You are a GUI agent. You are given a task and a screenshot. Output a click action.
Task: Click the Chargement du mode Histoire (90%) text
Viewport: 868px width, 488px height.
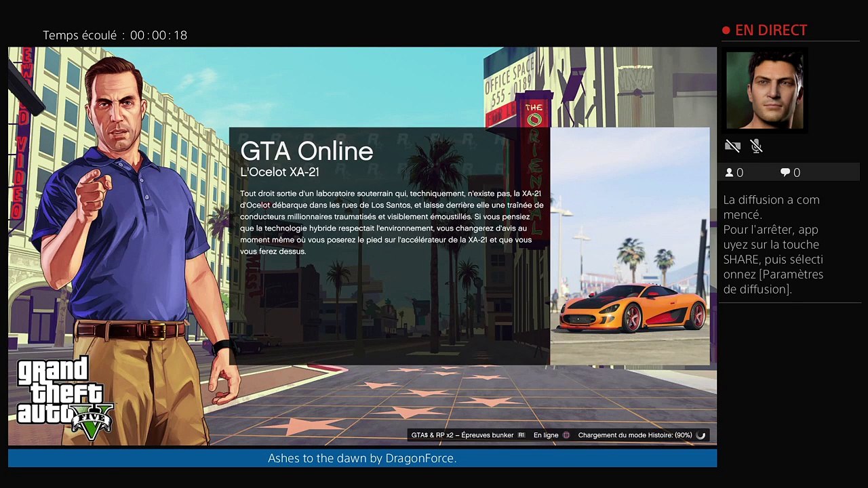[635, 435]
